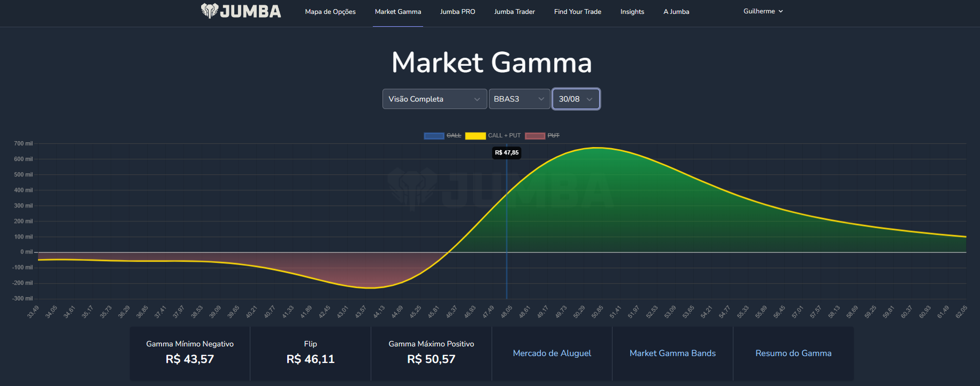Expand the 30/08 date dropdown
980x386 pixels.
576,99
